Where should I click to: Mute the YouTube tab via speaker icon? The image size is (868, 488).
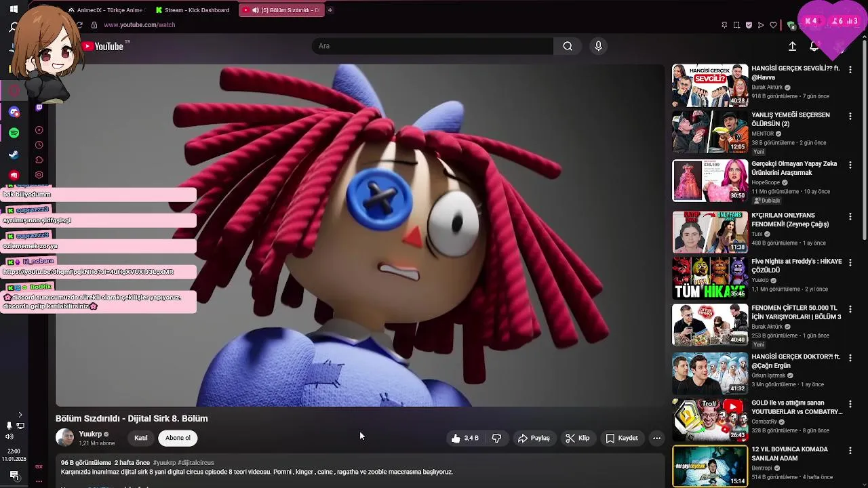[x=256, y=10]
